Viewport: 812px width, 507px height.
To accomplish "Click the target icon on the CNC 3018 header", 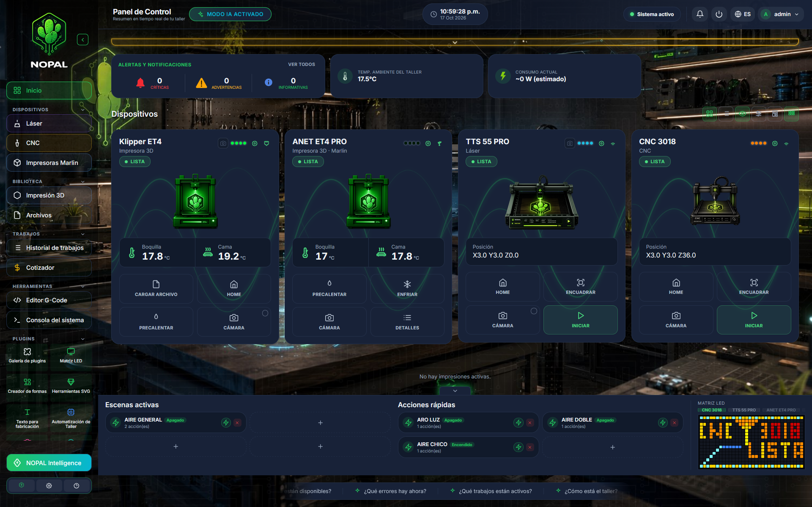I will (775, 143).
